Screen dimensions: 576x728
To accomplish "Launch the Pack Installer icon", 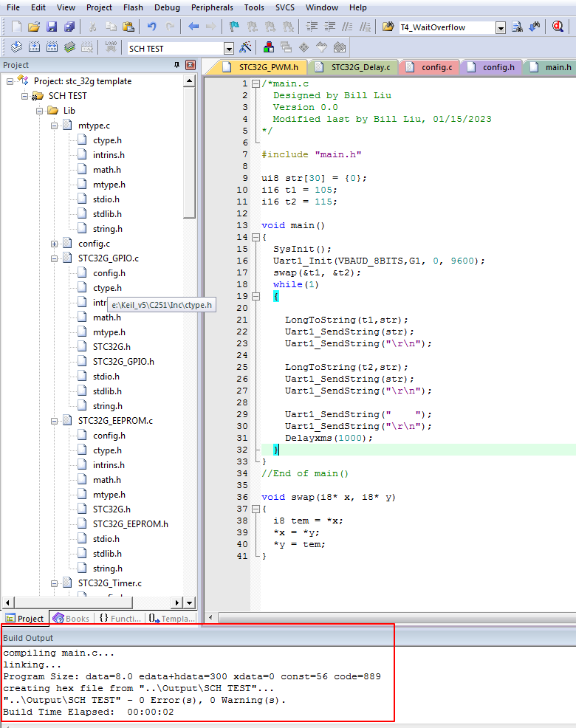I will (340, 47).
